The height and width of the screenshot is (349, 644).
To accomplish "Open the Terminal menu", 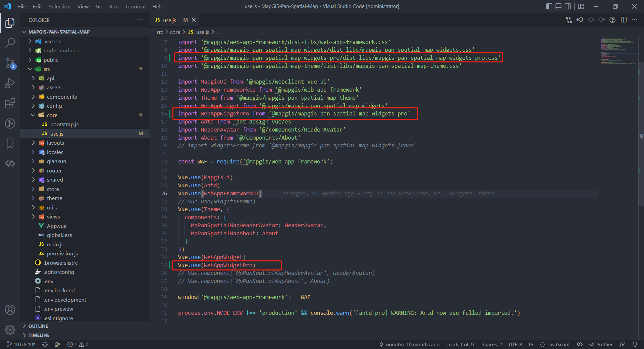I will (x=135, y=6).
